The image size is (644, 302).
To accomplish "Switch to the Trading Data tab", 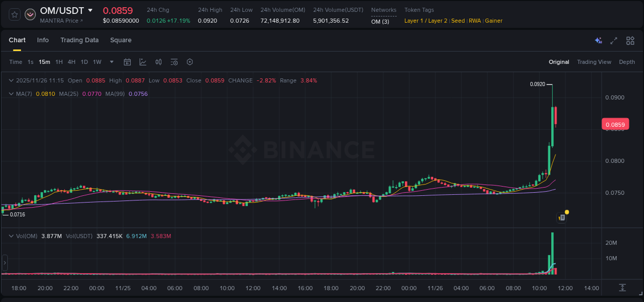I will click(79, 40).
